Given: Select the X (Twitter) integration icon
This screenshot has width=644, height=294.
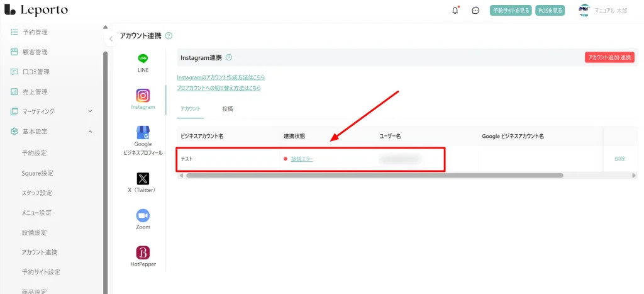Looking at the screenshot, I should click(x=143, y=179).
